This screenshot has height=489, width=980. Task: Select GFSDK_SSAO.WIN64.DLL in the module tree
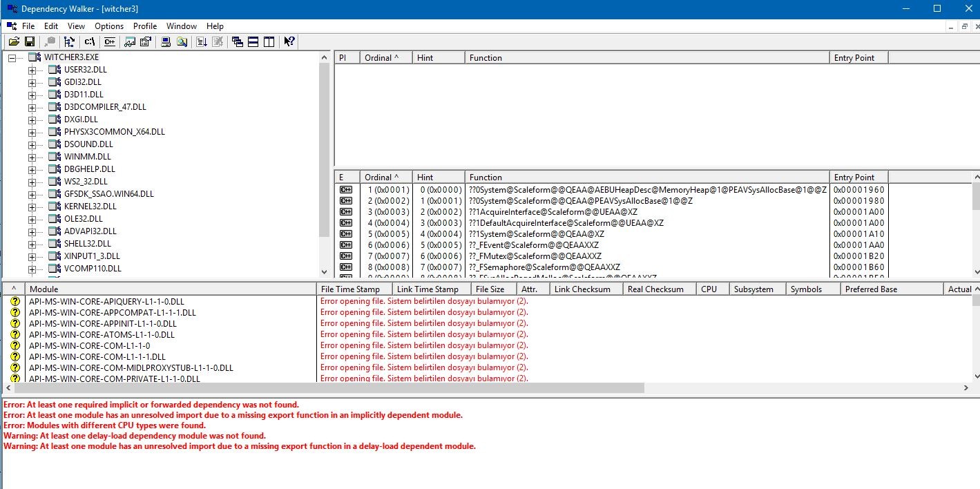click(109, 194)
